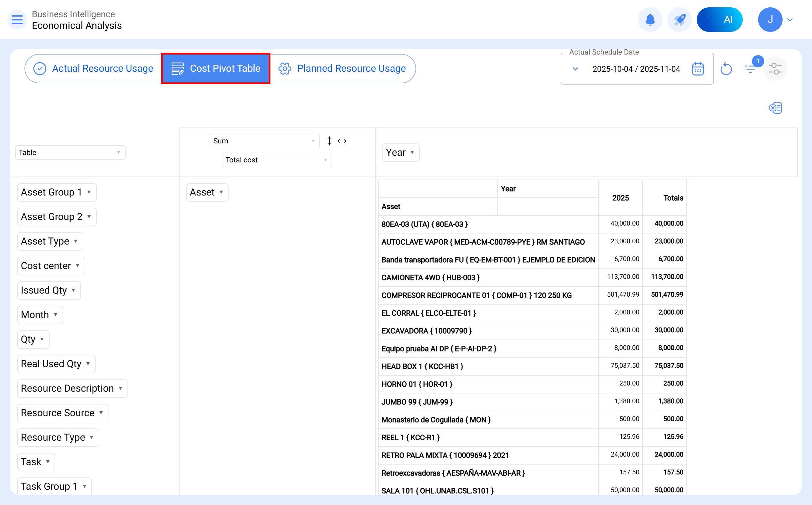812x505 pixels.
Task: Click the notifications bell icon
Action: (650, 20)
